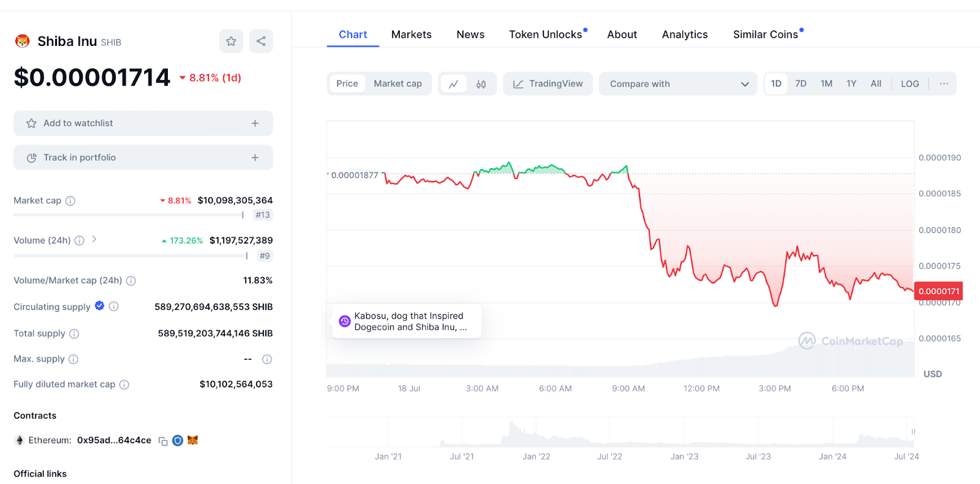The height and width of the screenshot is (484, 980).
Task: Click the #13 market cap rank badge
Action: [263, 215]
